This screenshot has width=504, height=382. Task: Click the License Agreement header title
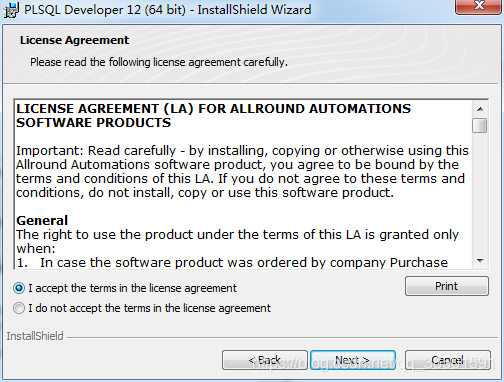pyautogui.click(x=74, y=40)
